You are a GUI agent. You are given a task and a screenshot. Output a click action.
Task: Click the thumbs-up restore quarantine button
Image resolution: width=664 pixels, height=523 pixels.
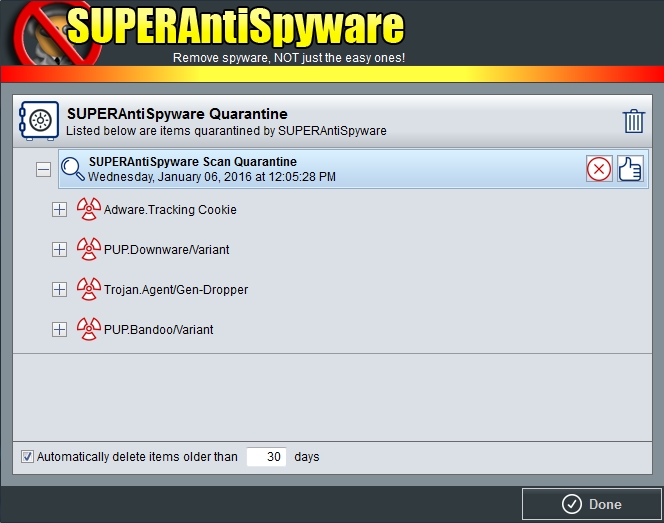630,169
